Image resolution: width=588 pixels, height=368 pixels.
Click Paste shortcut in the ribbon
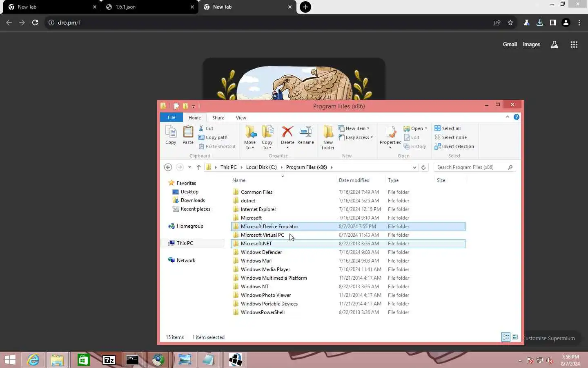[x=217, y=146]
